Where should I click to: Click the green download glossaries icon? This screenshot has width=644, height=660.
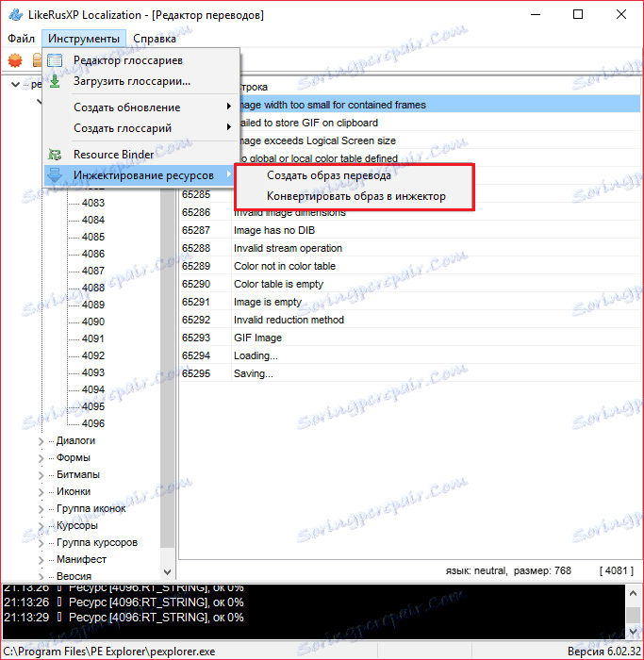point(55,81)
